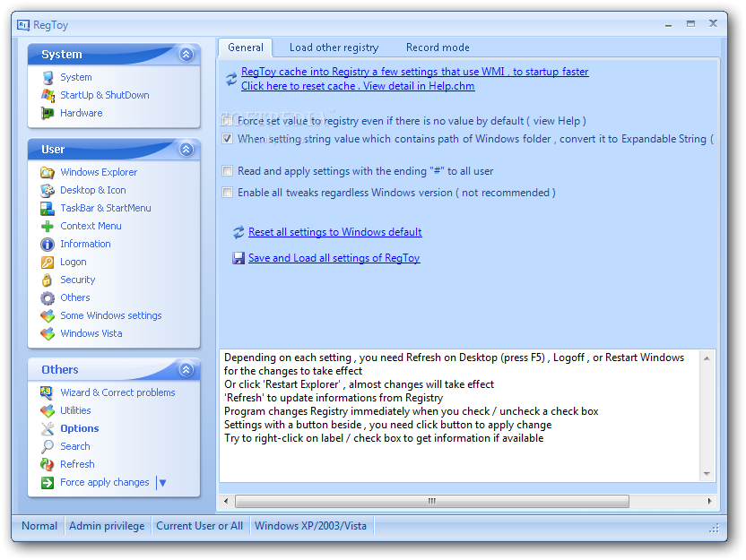746x560 pixels.
Task: Click horizontal scrollbar left arrow
Action: click(226, 501)
